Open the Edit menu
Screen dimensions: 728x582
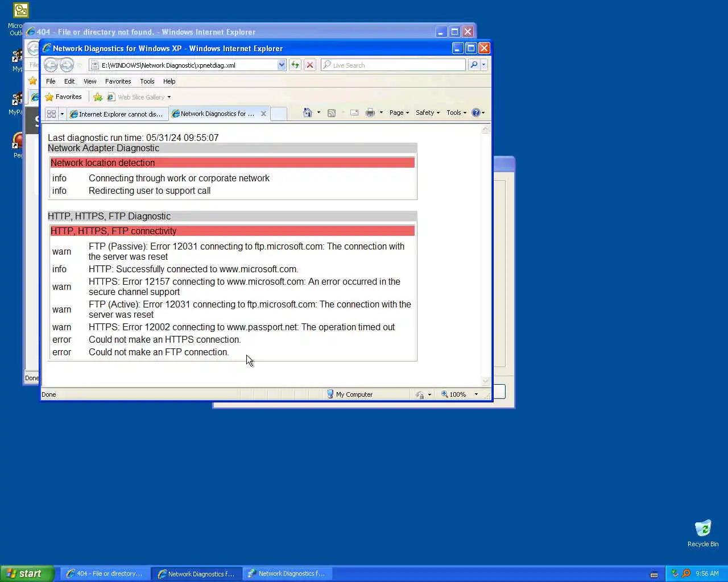pos(69,81)
